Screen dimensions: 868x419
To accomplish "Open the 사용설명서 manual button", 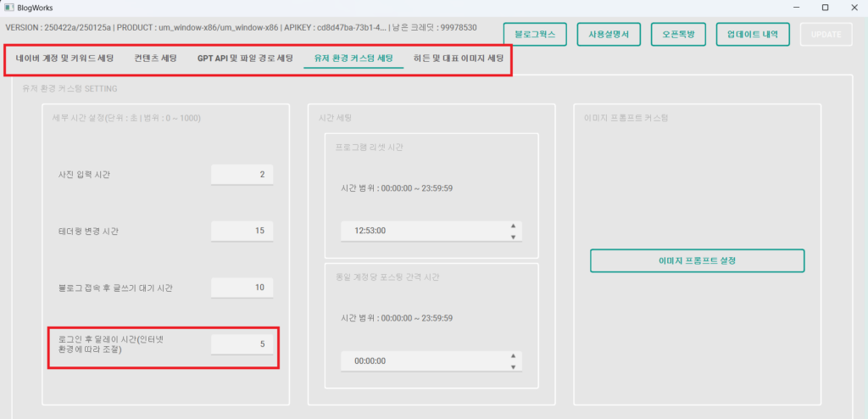I will [x=608, y=34].
